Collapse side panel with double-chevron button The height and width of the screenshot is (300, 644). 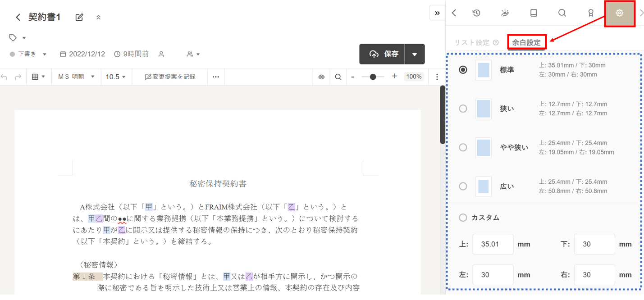[437, 13]
